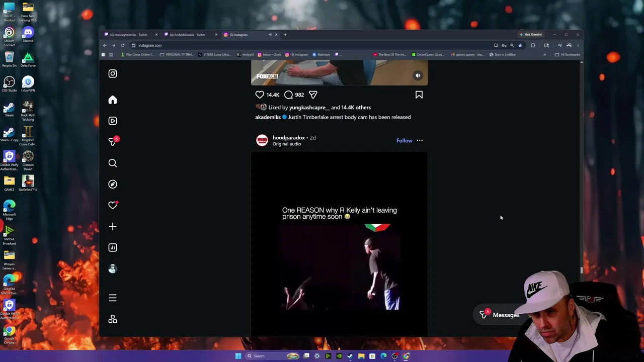Click Ask Gemini button
This screenshot has height=362, width=644.
(x=531, y=35)
